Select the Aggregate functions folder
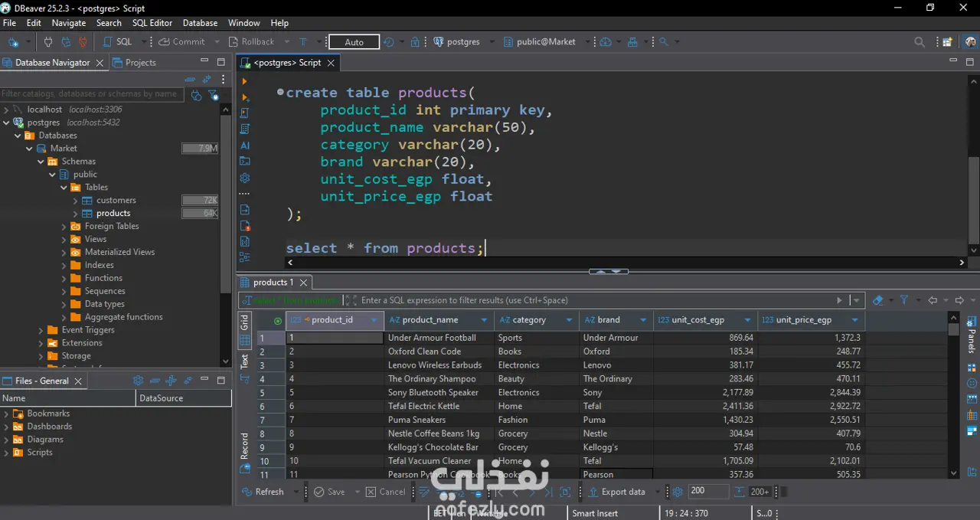The height and width of the screenshot is (520, 980). pos(123,317)
